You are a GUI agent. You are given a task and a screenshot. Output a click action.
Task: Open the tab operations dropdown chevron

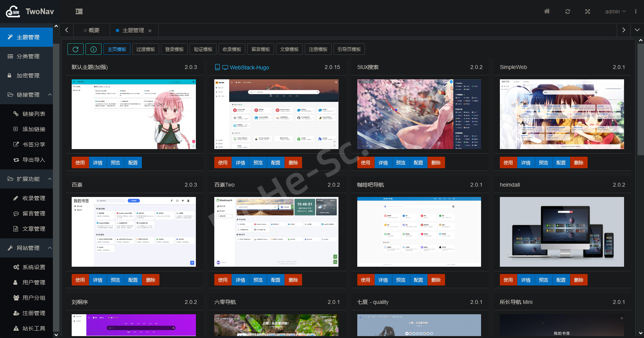coord(637,30)
